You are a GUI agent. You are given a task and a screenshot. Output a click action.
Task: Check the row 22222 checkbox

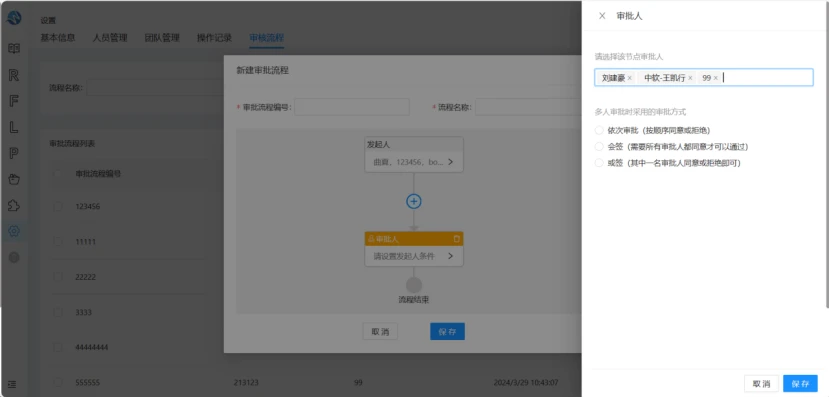click(58, 277)
